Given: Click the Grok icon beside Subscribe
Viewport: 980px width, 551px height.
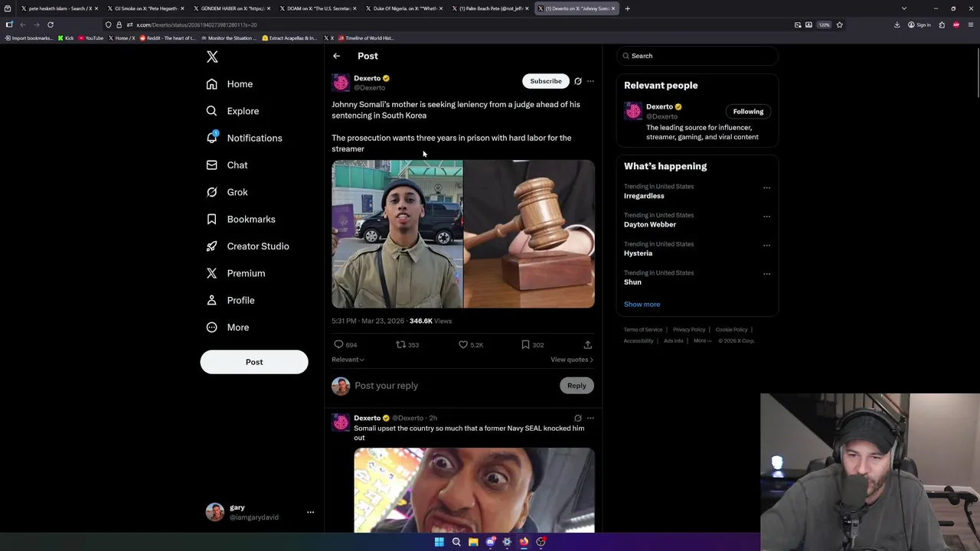Looking at the screenshot, I should 578,81.
